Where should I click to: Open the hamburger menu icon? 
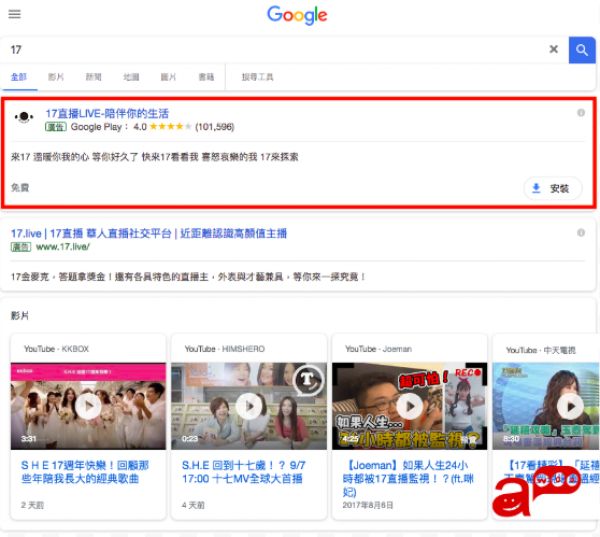pyautogui.click(x=15, y=14)
